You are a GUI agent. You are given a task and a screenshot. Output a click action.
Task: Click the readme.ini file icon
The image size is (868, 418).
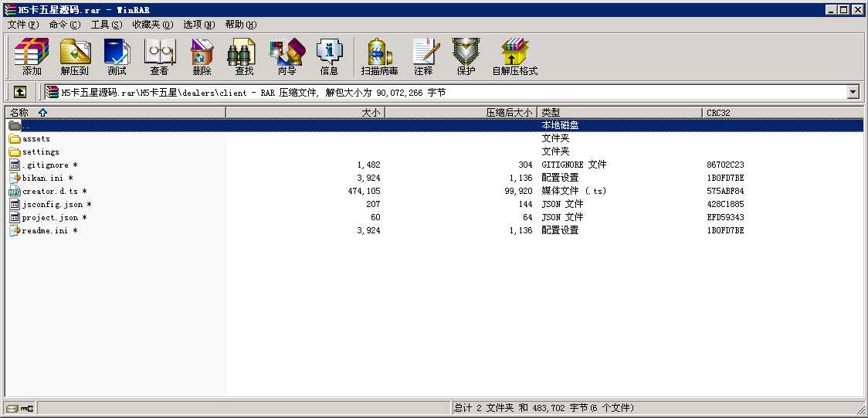pos(15,230)
